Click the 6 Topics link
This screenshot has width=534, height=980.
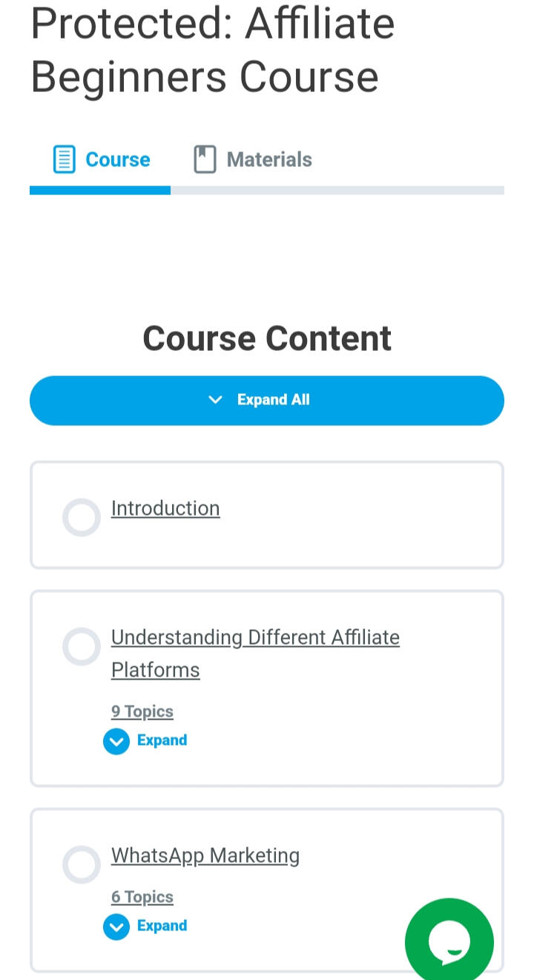pyautogui.click(x=142, y=897)
